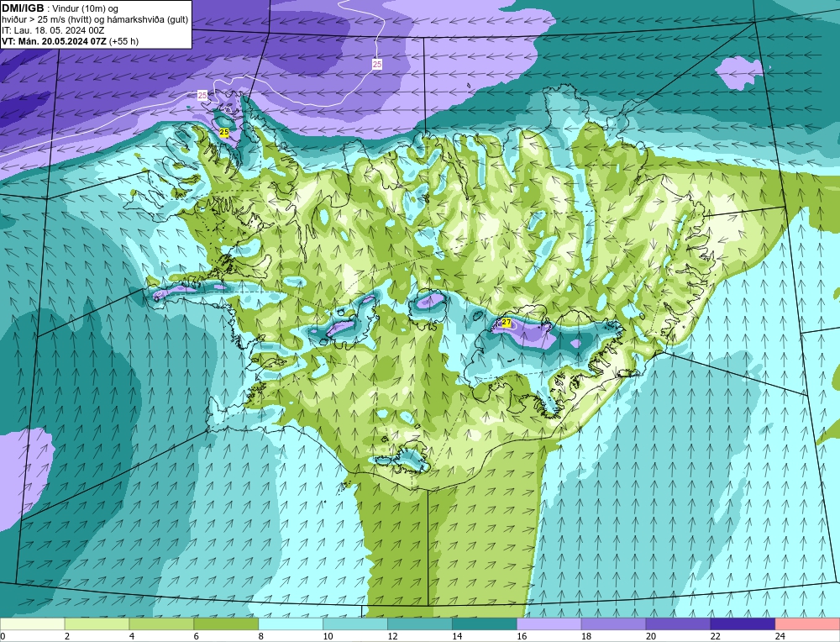Click the scale number 16
Viewport: 840px width, 642px height.
(522, 636)
